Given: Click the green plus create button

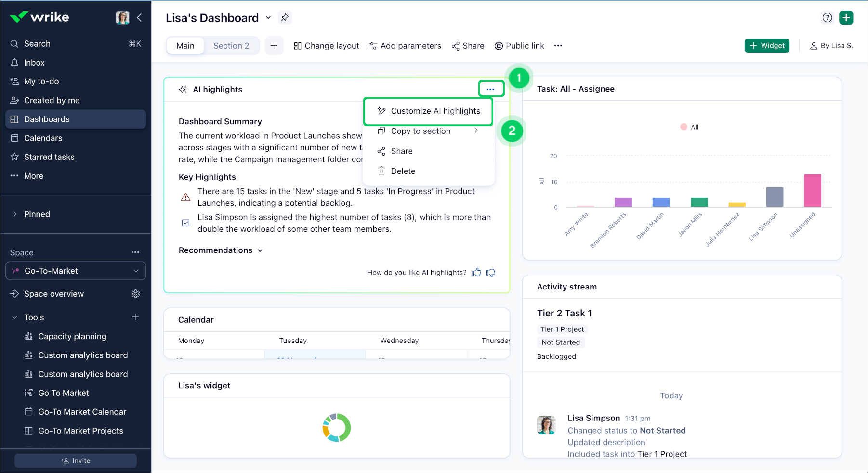Looking at the screenshot, I should pyautogui.click(x=846, y=18).
